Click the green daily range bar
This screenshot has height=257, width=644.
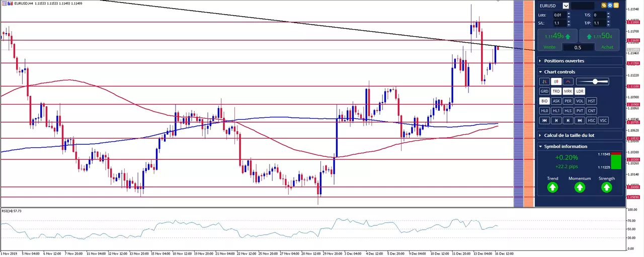pos(616,161)
